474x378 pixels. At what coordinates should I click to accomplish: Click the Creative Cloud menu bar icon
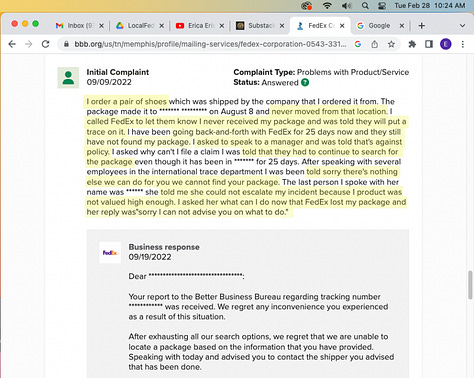[306, 6]
